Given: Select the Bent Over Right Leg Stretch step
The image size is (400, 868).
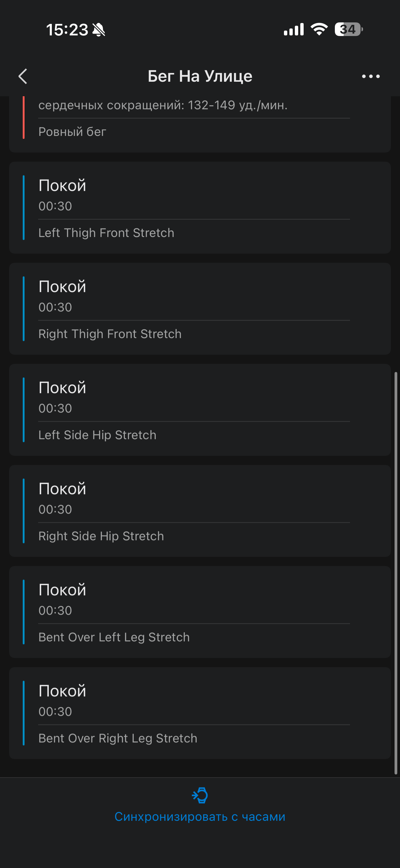Looking at the screenshot, I should coord(200,713).
